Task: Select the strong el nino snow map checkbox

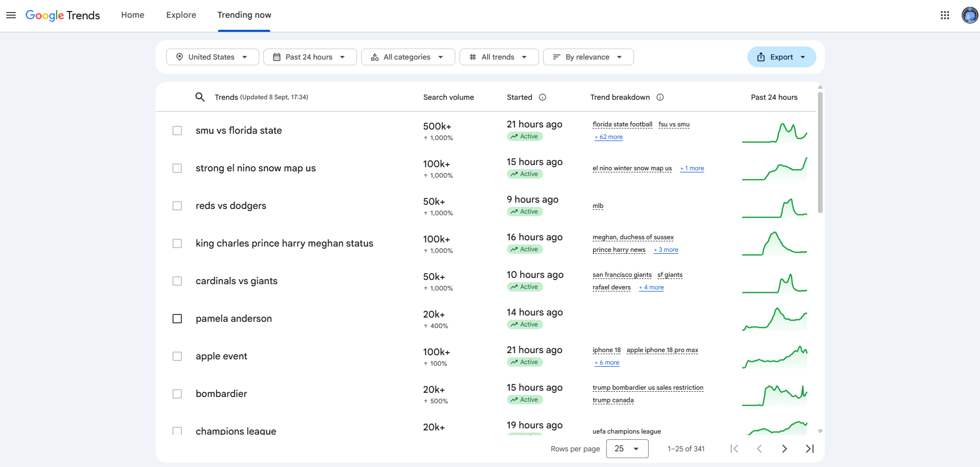Action: pos(177,168)
